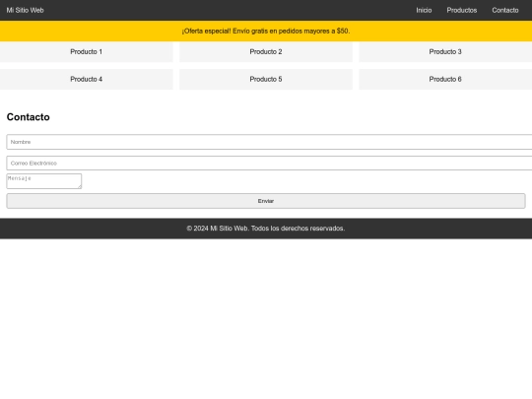532x399 pixels.
Task: Click the yellow Oferta especial banner text
Action: (x=266, y=31)
